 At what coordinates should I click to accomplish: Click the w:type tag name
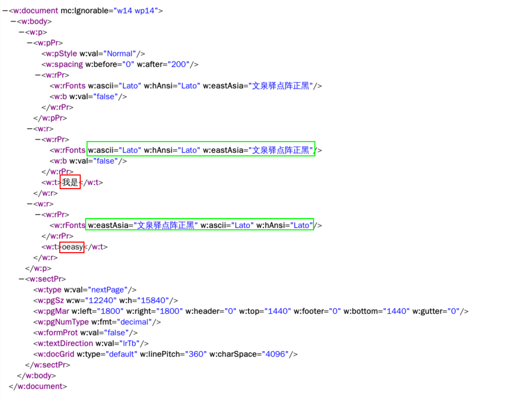(x=49, y=290)
